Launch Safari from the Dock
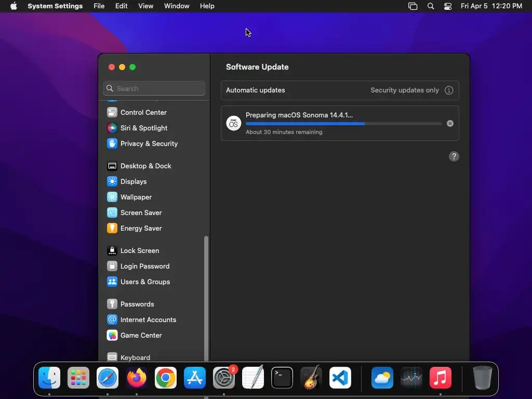Viewport: 532px width, 399px height. pos(108,378)
